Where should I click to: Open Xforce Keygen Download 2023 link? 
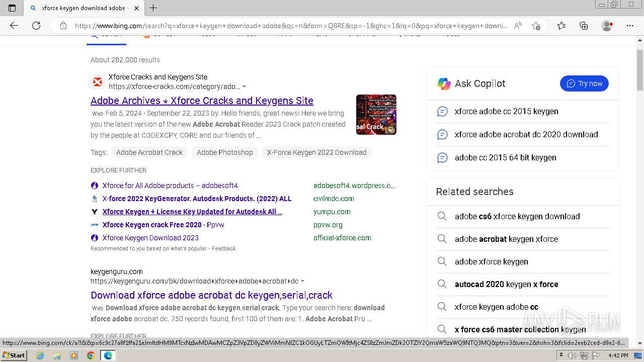150,238
